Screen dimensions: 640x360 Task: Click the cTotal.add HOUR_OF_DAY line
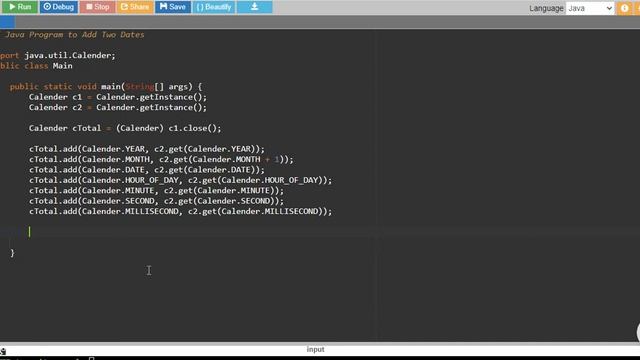click(180, 180)
